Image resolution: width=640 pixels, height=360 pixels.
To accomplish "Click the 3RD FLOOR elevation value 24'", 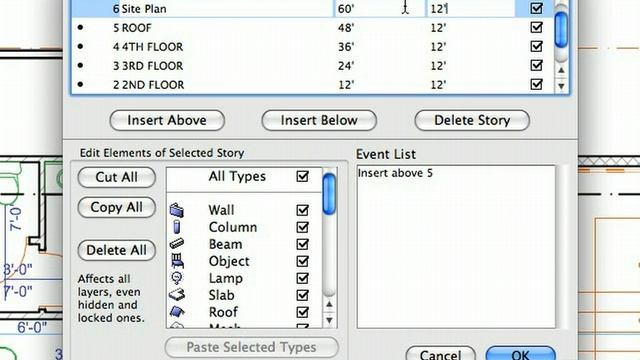I will point(346,66).
